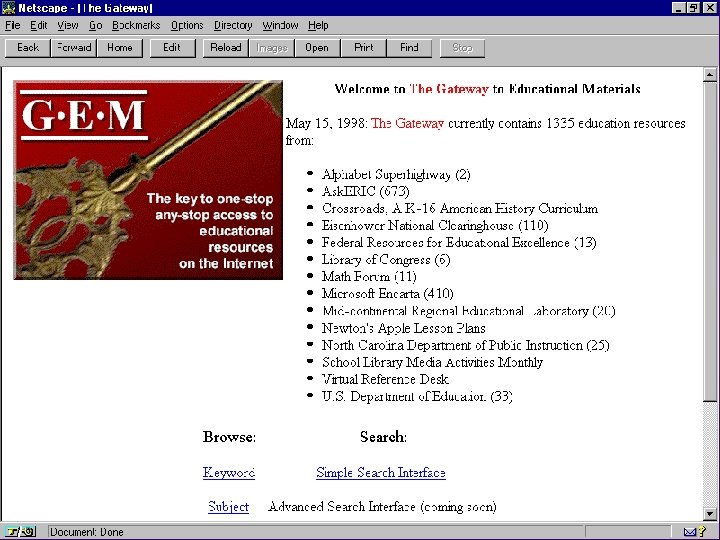This screenshot has width=720, height=540.
Task: Click the Stop toolbar button
Action: click(x=462, y=48)
